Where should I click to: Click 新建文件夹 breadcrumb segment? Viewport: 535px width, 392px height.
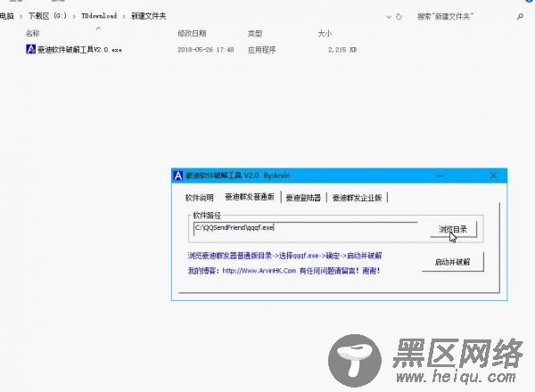point(149,16)
